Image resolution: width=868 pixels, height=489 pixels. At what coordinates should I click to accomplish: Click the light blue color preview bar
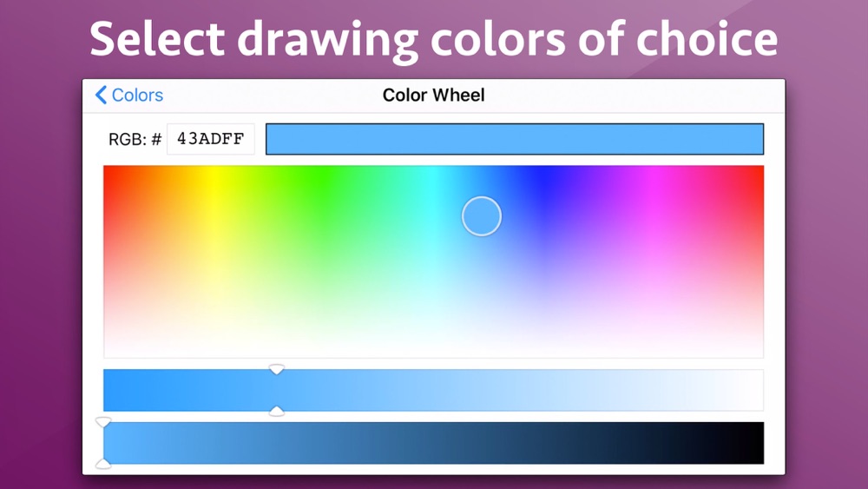coord(514,139)
